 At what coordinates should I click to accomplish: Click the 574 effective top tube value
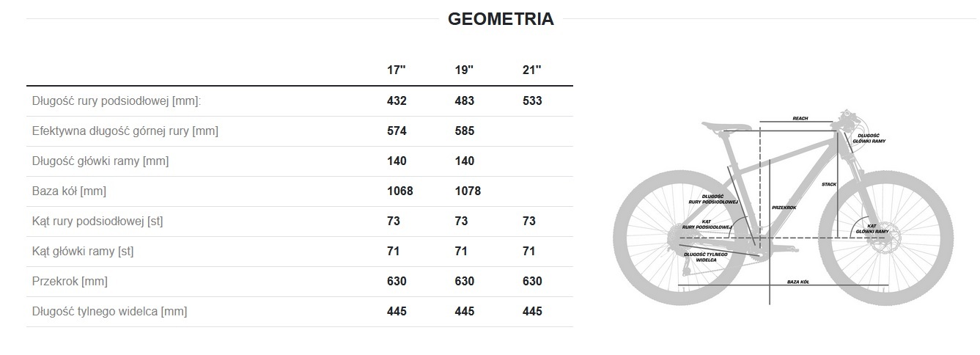(x=397, y=131)
